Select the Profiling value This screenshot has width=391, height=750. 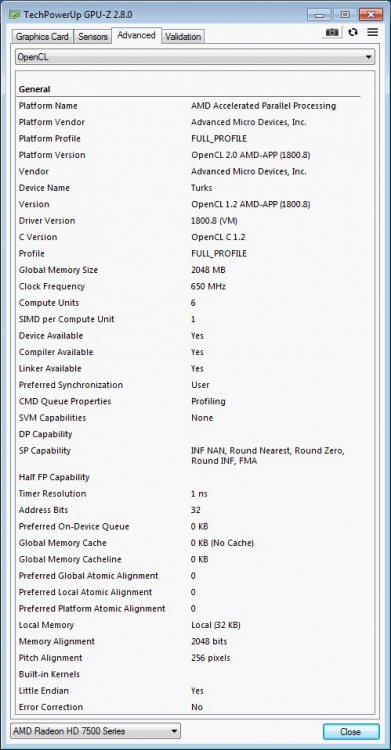tap(208, 401)
